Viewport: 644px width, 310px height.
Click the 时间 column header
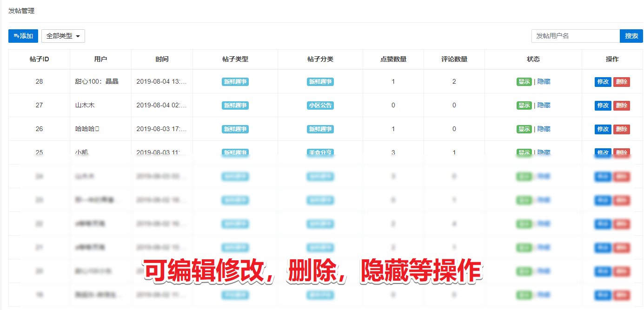[x=162, y=59]
